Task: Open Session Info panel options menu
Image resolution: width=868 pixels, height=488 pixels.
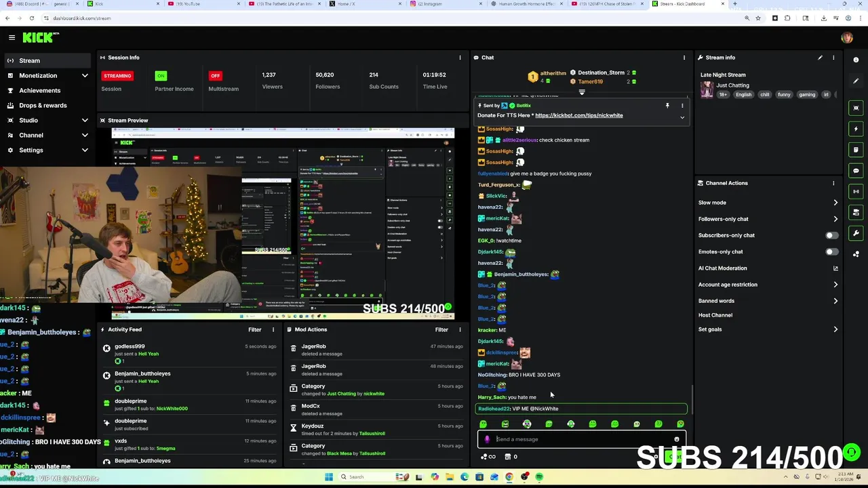Action: [x=460, y=58]
